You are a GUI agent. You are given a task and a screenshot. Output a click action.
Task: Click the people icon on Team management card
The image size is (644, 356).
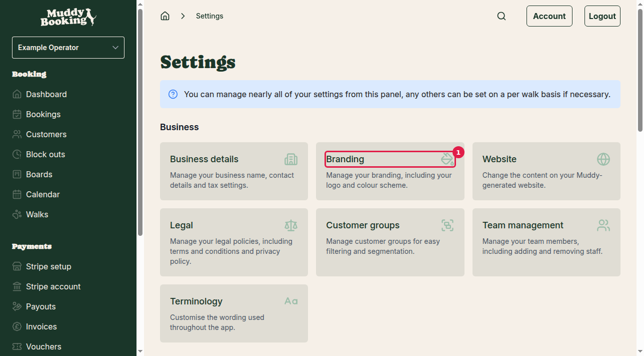pyautogui.click(x=603, y=225)
